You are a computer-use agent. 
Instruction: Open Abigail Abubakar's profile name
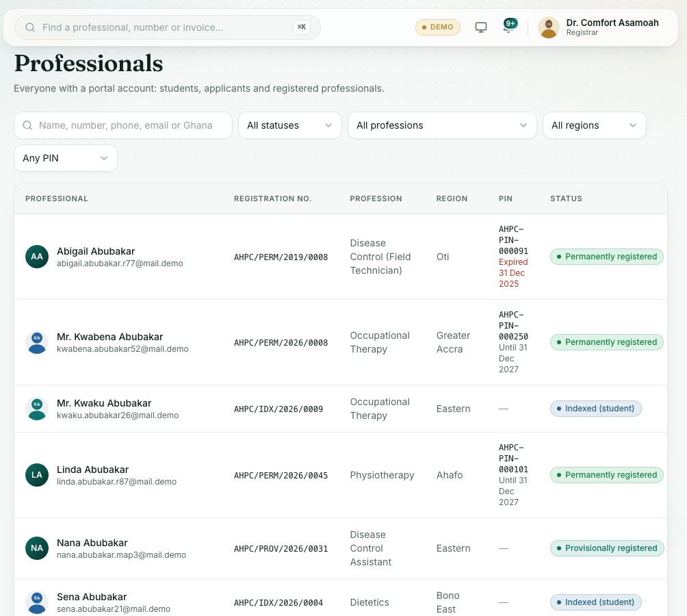[x=96, y=251]
